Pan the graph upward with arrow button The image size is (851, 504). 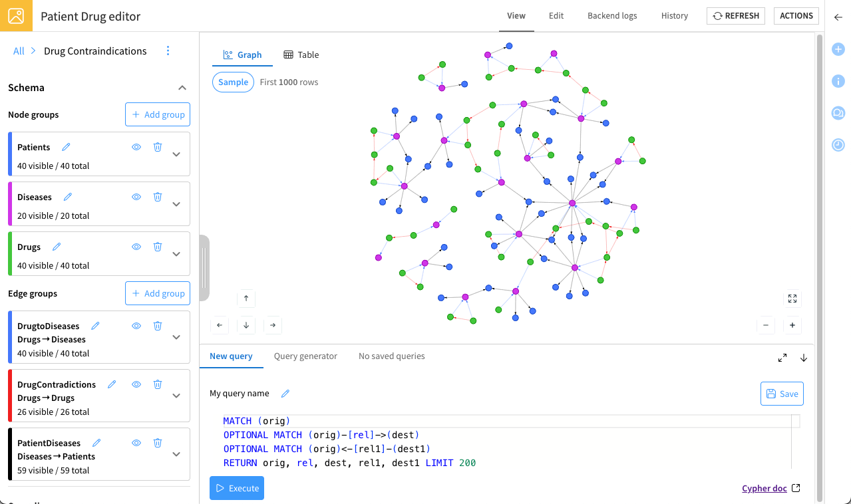[246, 299]
